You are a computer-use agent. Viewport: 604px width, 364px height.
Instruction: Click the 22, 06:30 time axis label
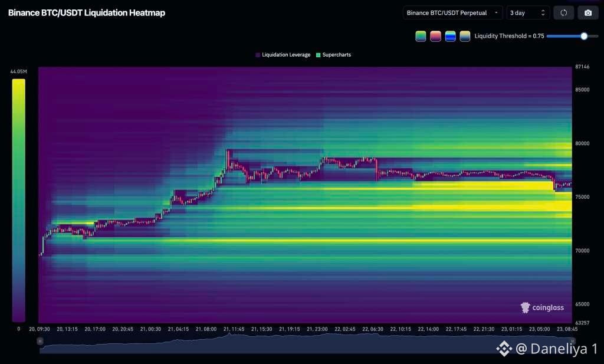[373, 329]
